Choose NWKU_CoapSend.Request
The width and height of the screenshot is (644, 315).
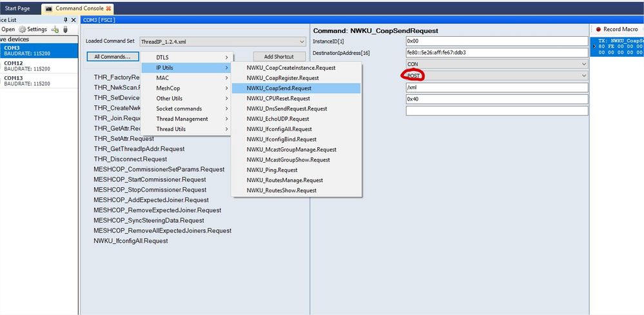tap(297, 88)
